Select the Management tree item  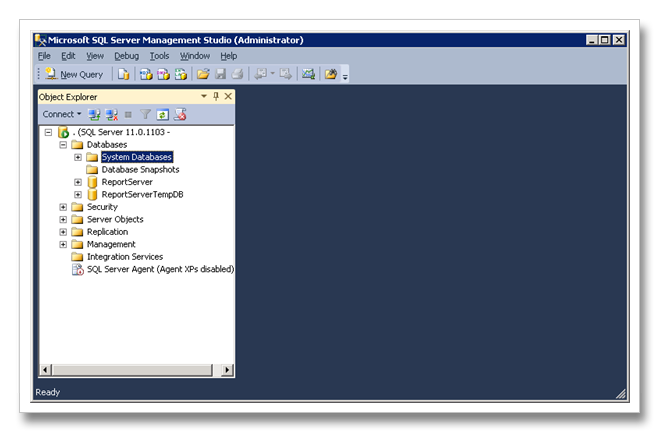[x=111, y=244]
